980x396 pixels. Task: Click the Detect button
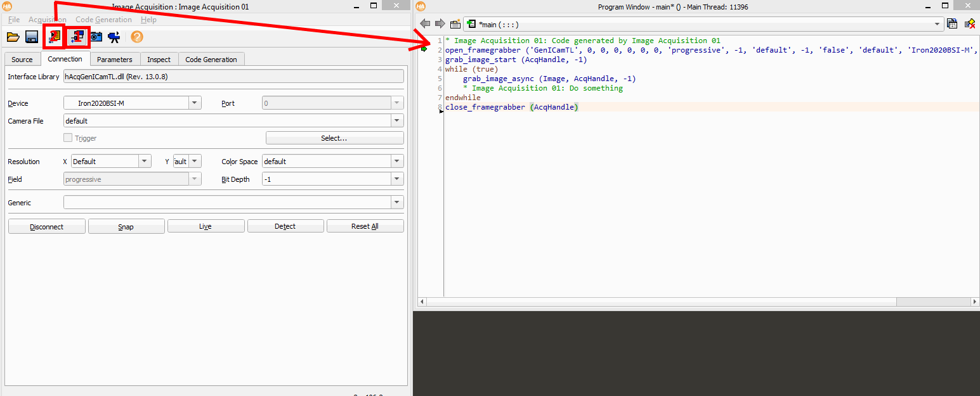[285, 227]
